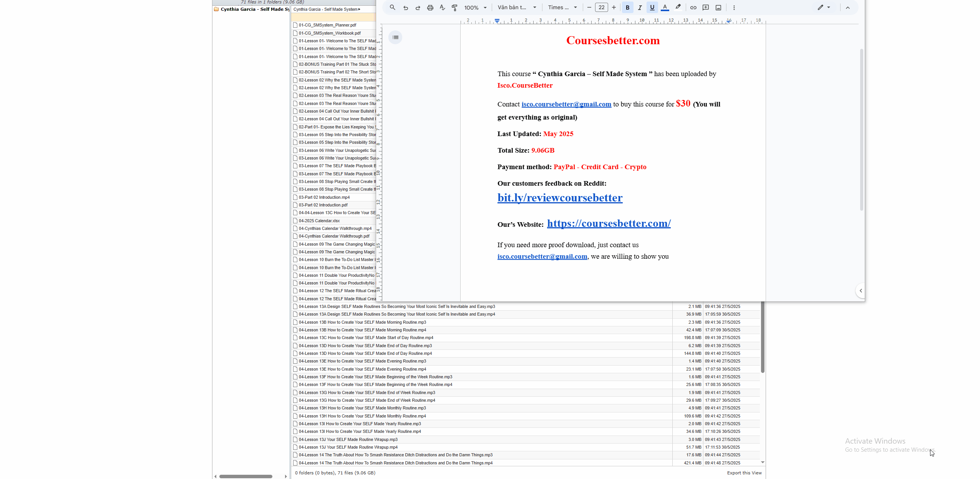Screen dimensions: 980x479
Task: Select 04-Lesson 13C Start of Day Routine.mp4
Action: pos(366,338)
